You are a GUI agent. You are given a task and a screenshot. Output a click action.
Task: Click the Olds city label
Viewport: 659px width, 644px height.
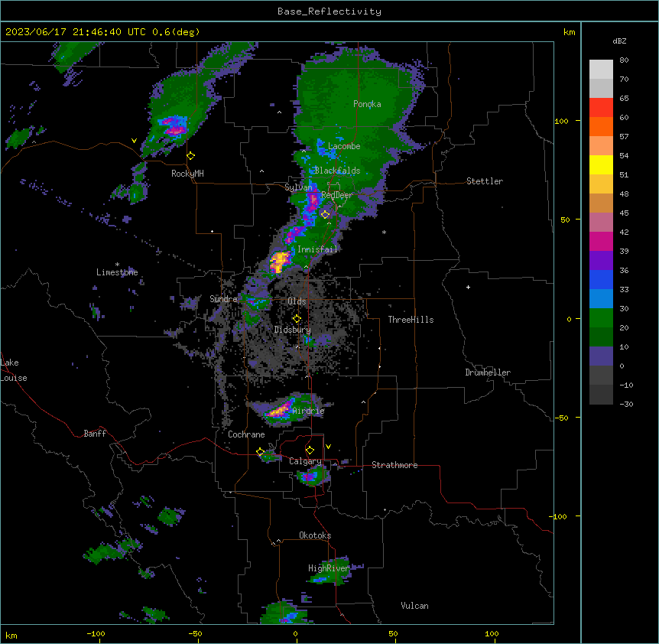(x=297, y=301)
